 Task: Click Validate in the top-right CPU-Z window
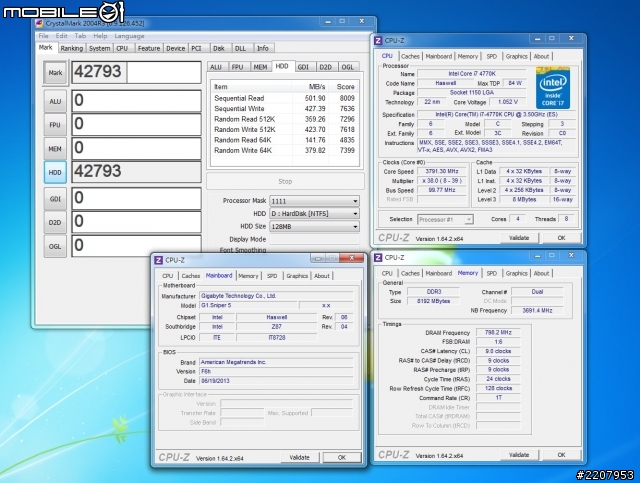point(519,238)
